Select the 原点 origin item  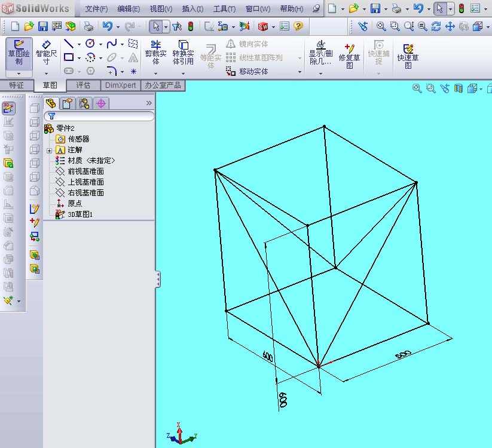click(x=69, y=203)
